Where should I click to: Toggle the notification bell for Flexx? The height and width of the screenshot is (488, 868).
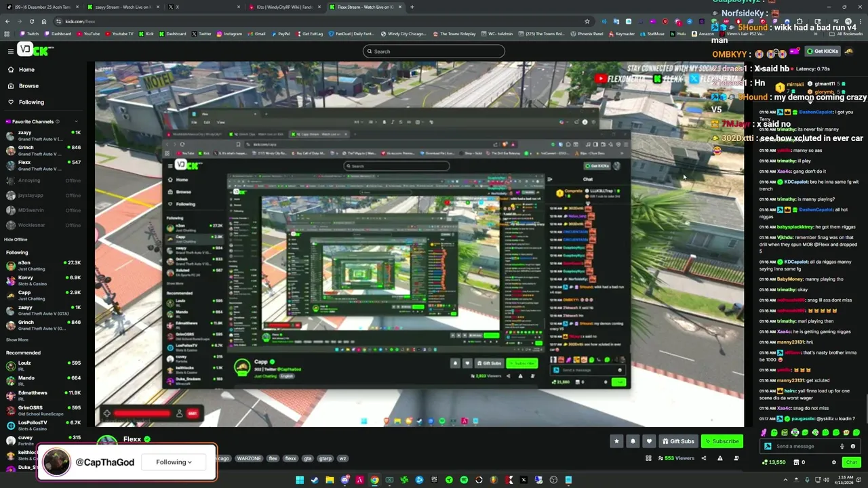coord(633,441)
